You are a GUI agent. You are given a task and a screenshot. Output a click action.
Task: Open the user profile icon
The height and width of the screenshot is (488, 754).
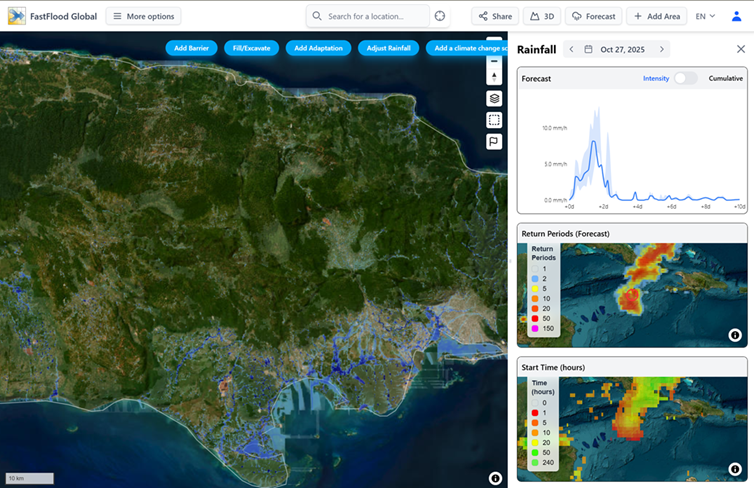[737, 16]
